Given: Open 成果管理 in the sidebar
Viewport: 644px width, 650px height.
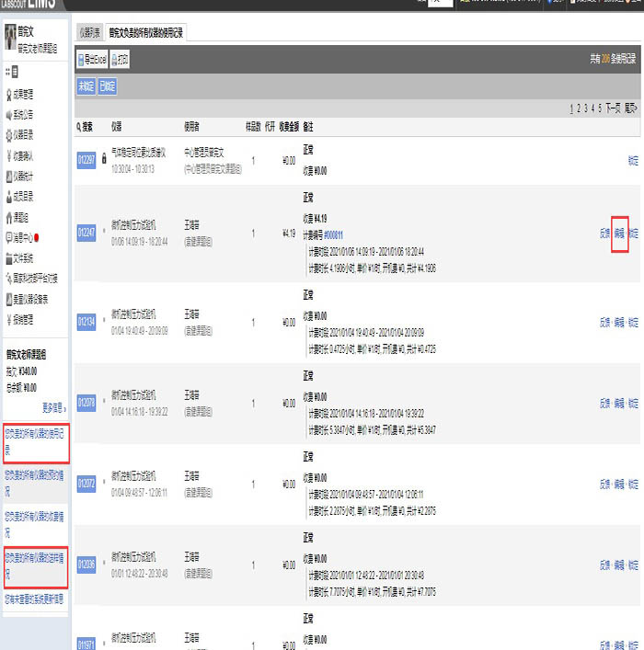Looking at the screenshot, I should [x=25, y=93].
